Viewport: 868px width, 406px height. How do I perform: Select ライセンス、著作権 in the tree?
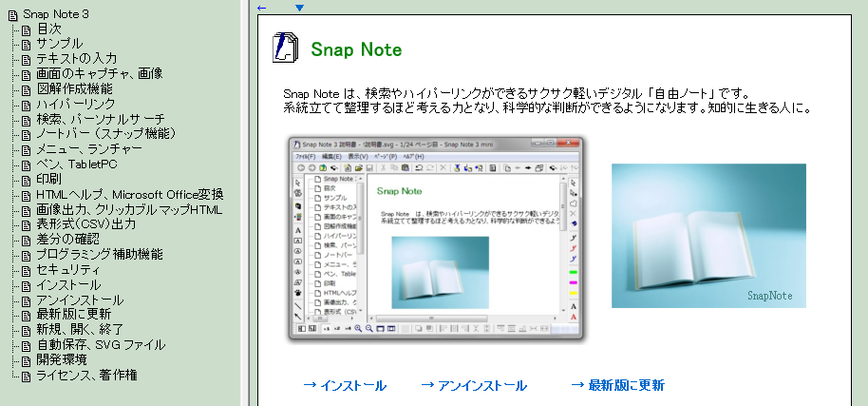[x=86, y=376]
